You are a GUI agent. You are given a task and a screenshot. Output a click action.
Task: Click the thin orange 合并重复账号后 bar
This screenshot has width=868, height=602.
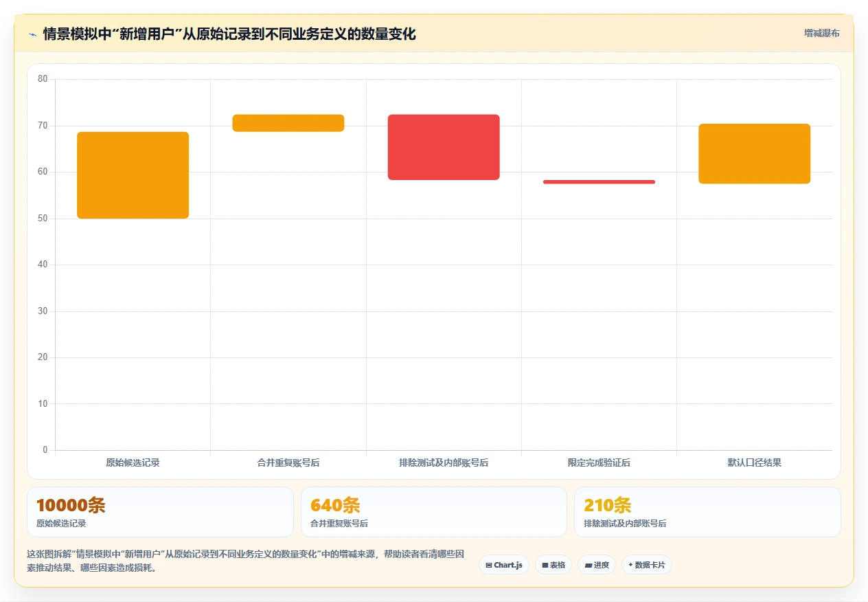288,123
